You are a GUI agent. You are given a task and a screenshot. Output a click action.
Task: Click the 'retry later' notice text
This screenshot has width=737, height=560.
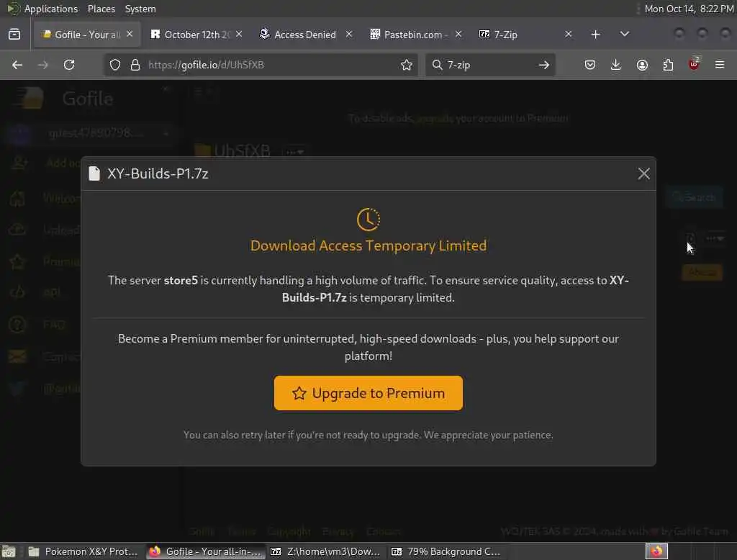click(368, 435)
